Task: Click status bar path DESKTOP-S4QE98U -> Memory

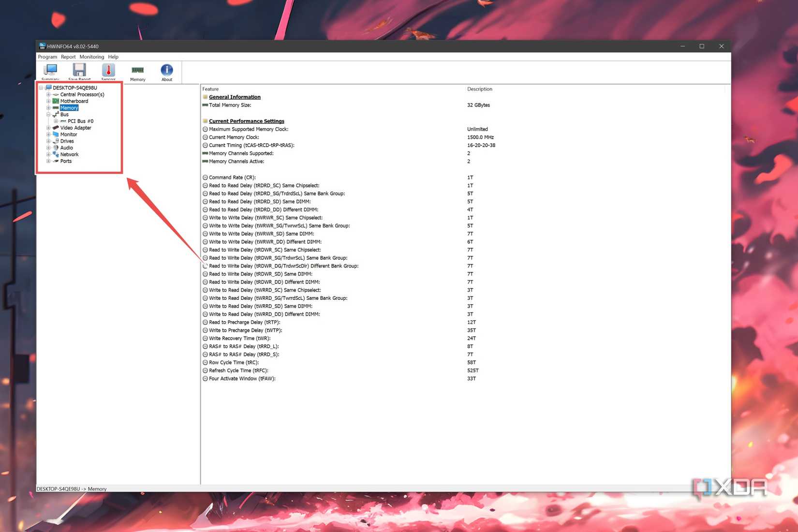Action: click(72, 489)
